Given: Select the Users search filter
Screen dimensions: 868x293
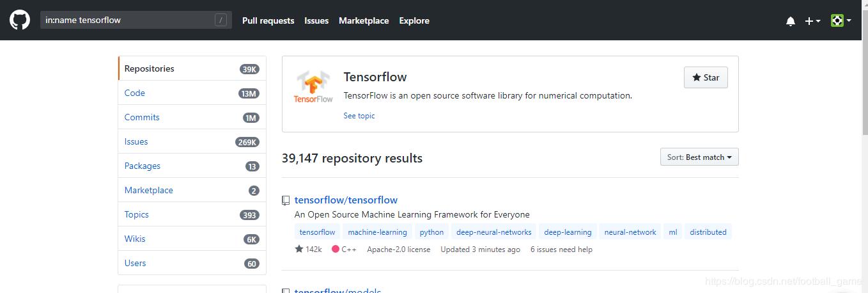Looking at the screenshot, I should coord(192,263).
